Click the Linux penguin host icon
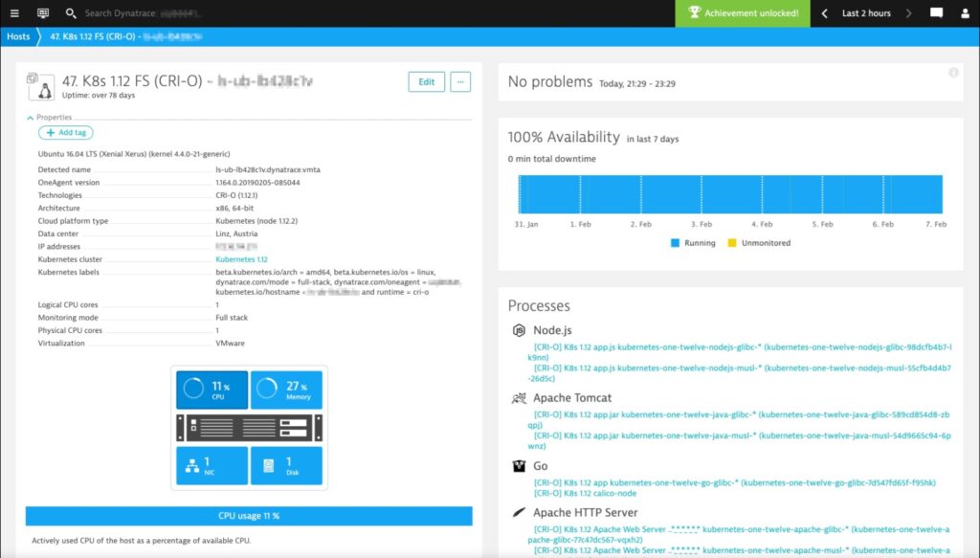The image size is (980, 558). click(x=42, y=87)
